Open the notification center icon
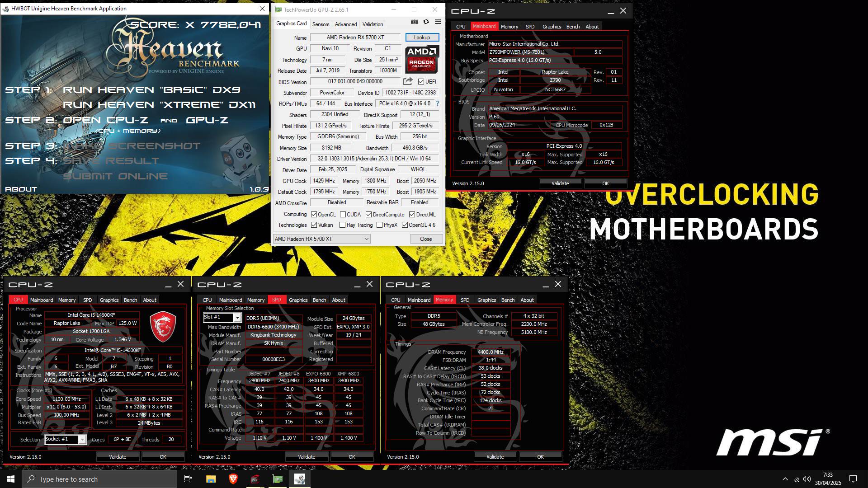Screen dimensions: 868x488 tap(853, 479)
